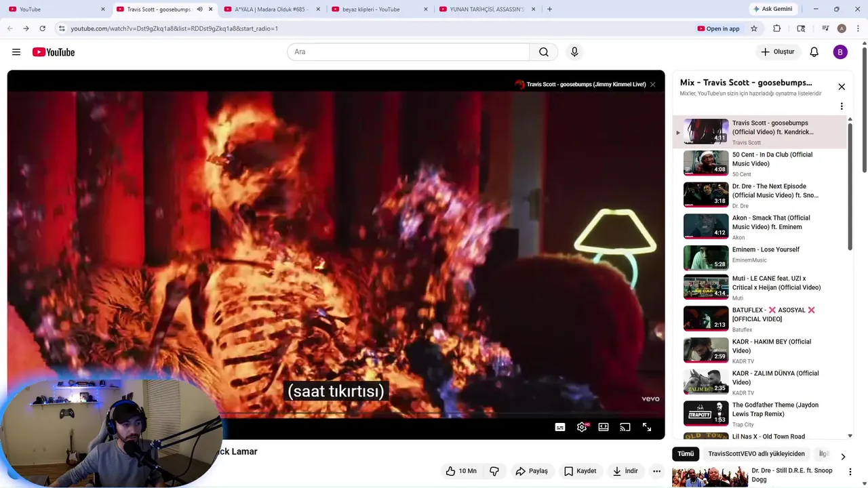Open the Chrome profile avatar A

(x=842, y=28)
